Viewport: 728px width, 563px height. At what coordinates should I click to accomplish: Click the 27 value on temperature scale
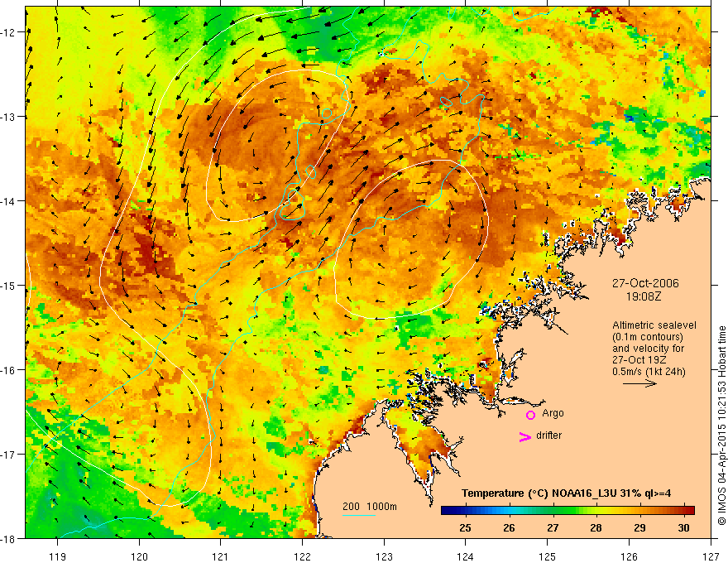[x=553, y=527]
